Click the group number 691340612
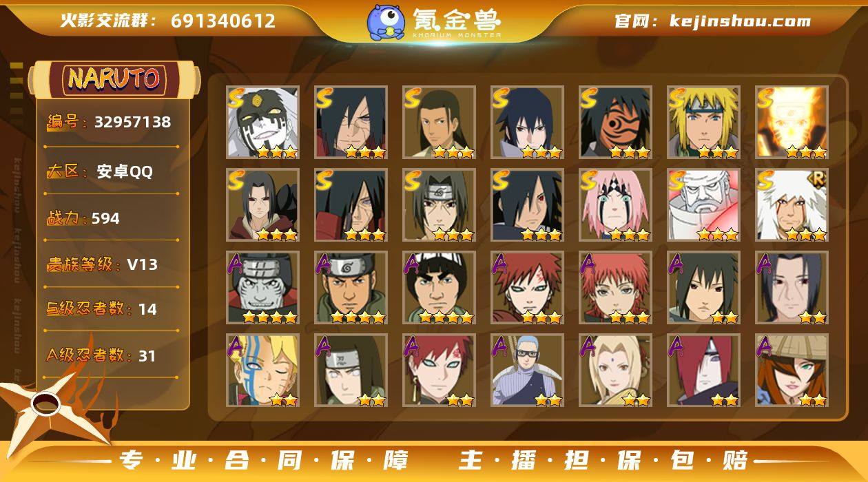Viewport: 868px width, 482px height. [223, 21]
